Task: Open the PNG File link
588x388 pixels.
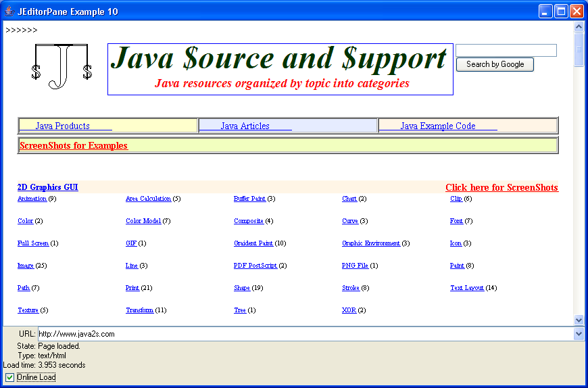Action: pyautogui.click(x=355, y=266)
